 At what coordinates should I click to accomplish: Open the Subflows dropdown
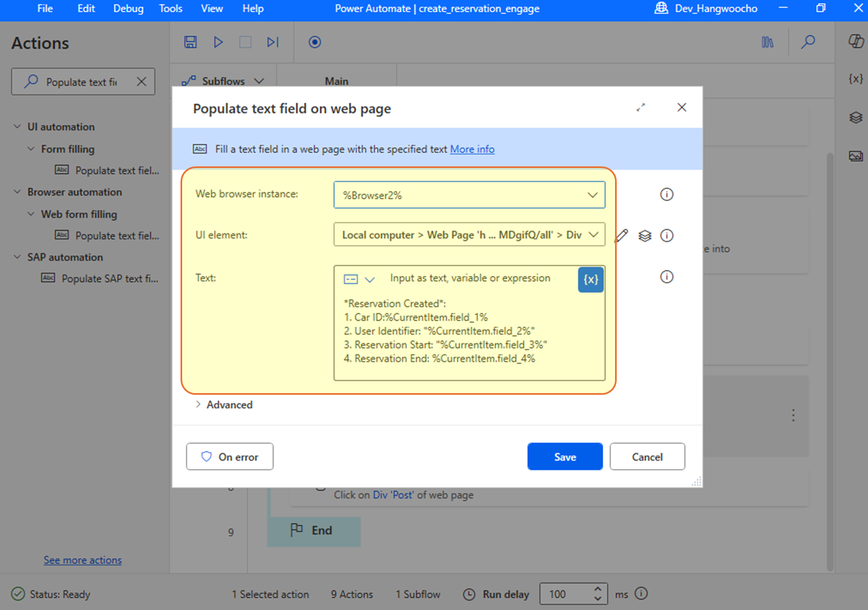(x=223, y=81)
